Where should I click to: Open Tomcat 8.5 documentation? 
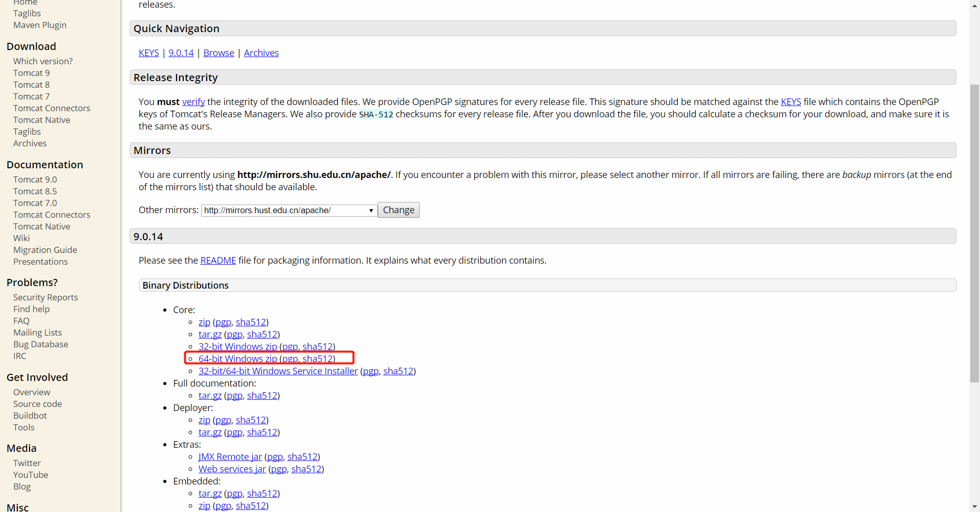[35, 191]
